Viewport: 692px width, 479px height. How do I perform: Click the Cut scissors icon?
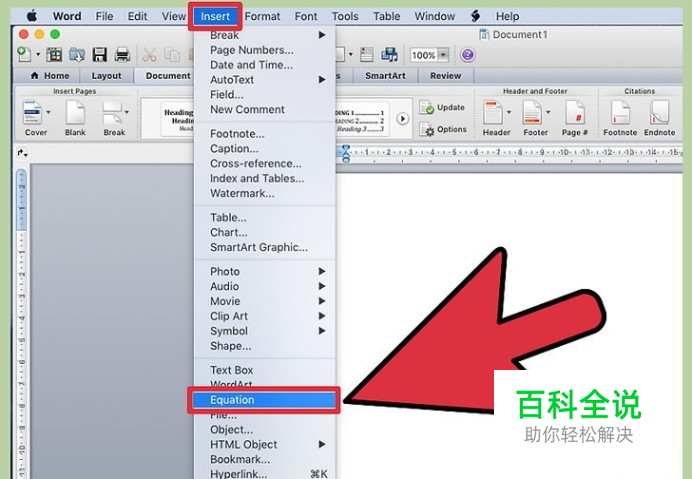click(149, 55)
